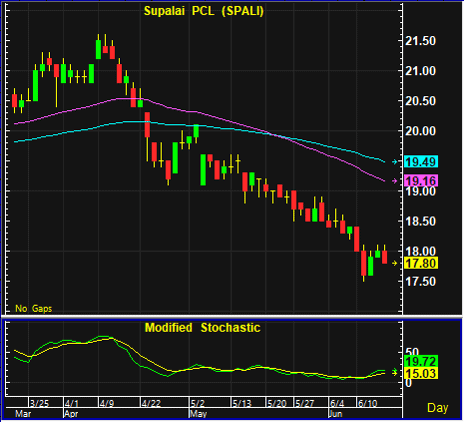
Task: Click the 21.50 price axis label
Action: coord(420,41)
